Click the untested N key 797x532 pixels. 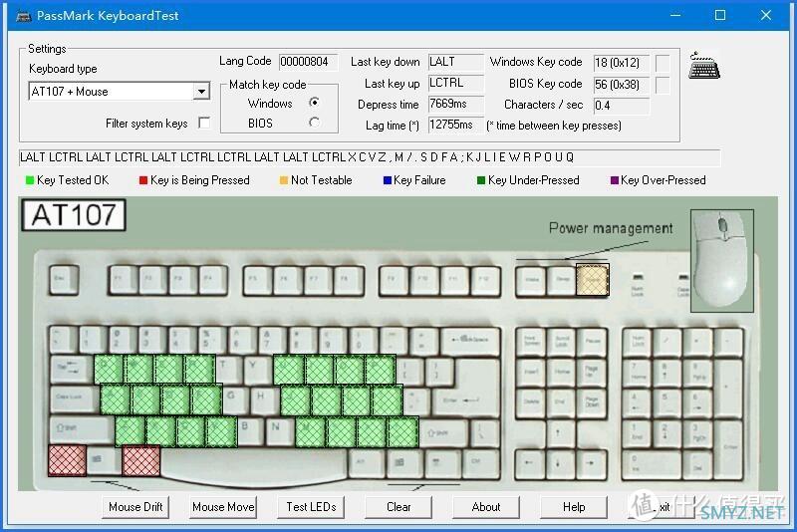(x=281, y=431)
